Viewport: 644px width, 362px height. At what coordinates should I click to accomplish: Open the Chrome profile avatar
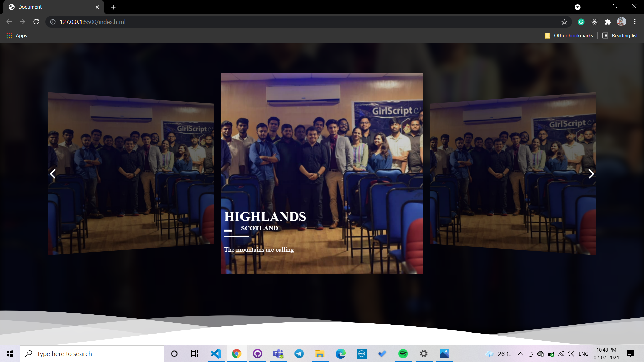click(621, 22)
